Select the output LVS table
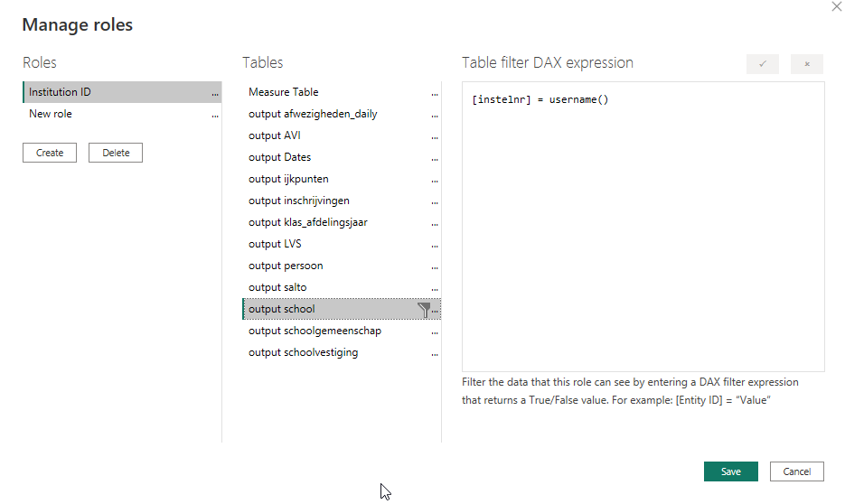This screenshot has width=845, height=504. [x=342, y=244]
